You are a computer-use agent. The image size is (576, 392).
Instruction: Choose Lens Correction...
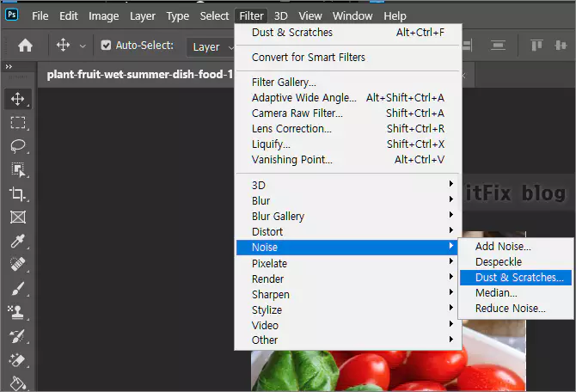[347, 129]
